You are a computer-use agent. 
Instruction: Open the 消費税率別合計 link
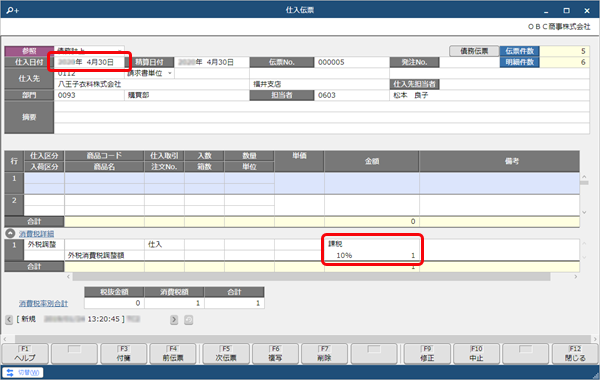pos(43,303)
